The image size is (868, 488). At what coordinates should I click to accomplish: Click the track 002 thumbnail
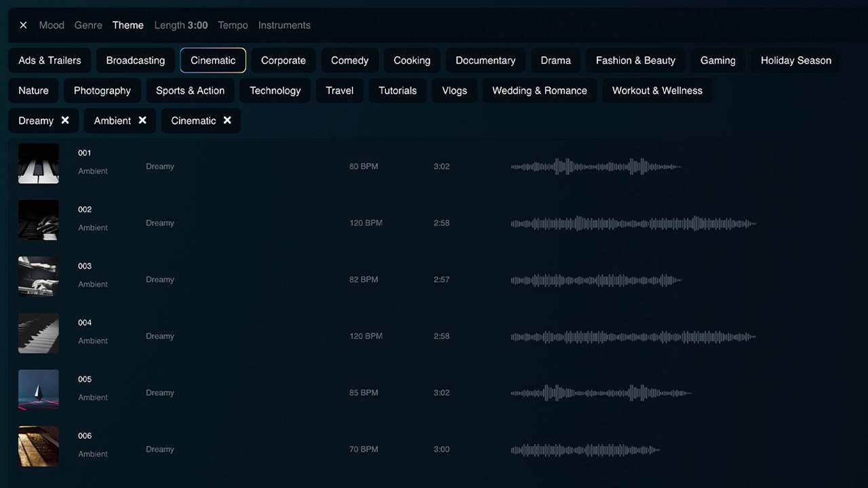tap(39, 220)
